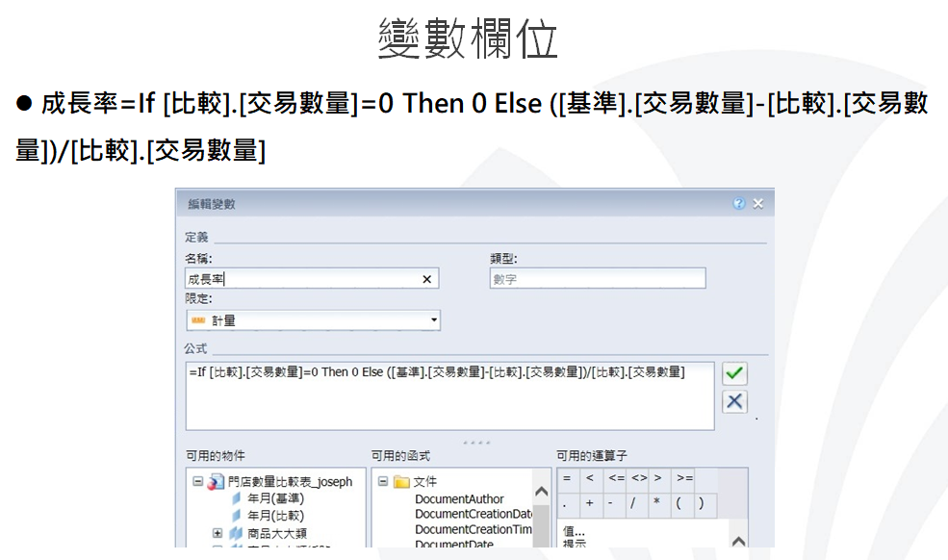The image size is (948, 560).
Task: Open the 限定 qualification dropdown
Action: click(433, 320)
